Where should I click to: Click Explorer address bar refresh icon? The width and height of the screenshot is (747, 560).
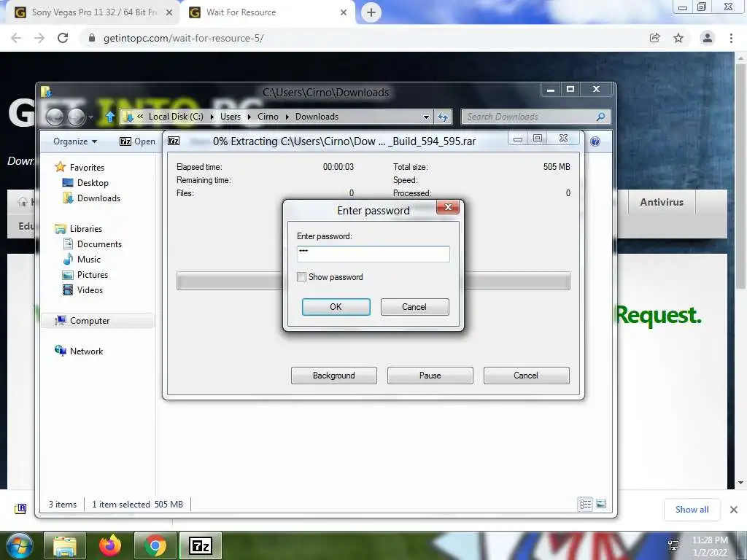443,117
